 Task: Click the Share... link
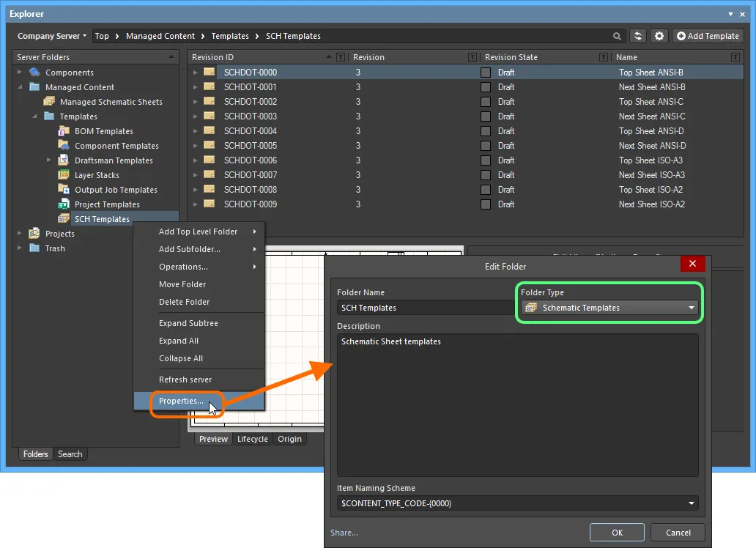(344, 533)
